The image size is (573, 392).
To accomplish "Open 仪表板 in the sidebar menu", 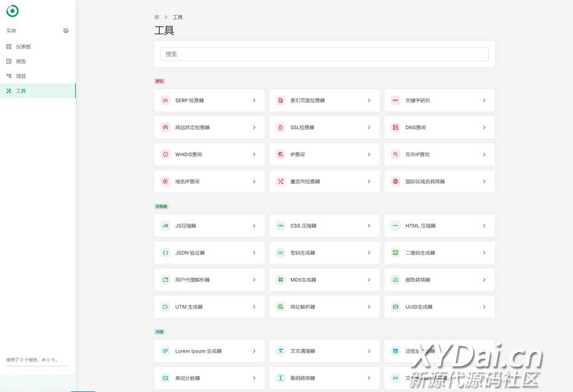I will point(24,46).
